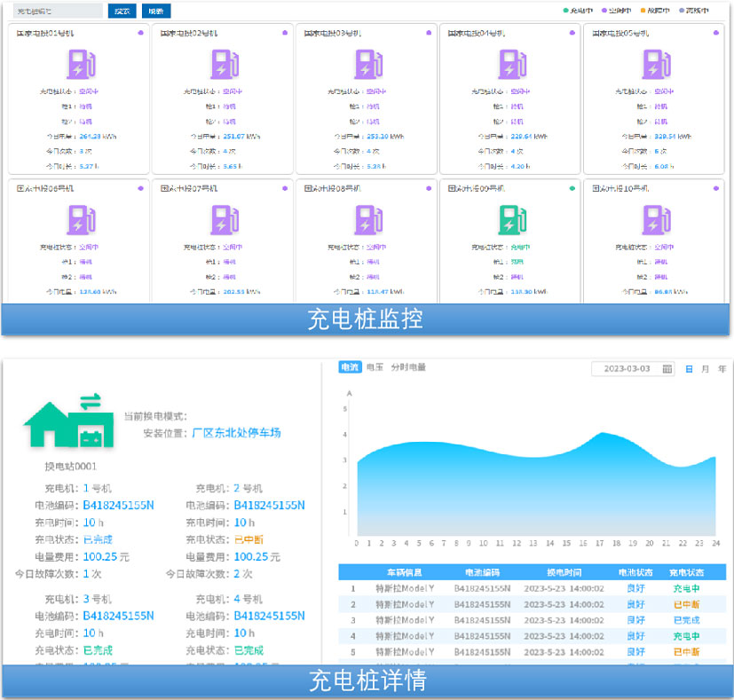This screenshot has width=734, height=700.
Task: Open the 分时电量 chart tab
Action: 408,366
